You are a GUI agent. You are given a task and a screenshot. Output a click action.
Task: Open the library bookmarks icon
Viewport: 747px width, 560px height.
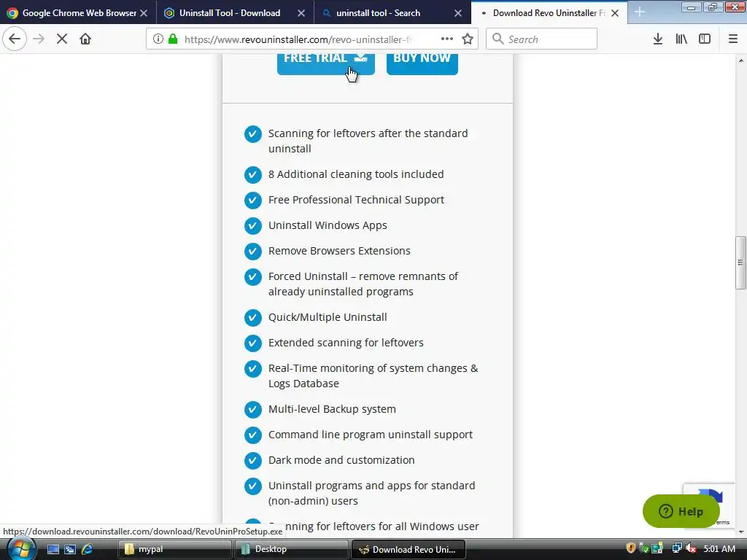(681, 39)
